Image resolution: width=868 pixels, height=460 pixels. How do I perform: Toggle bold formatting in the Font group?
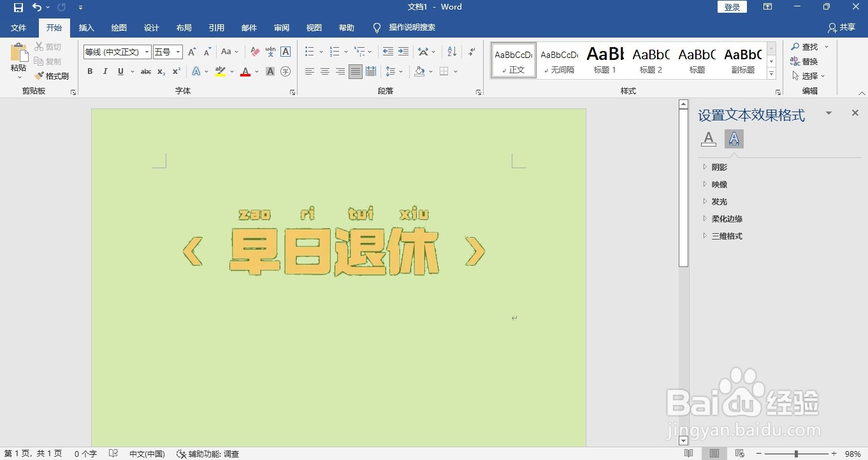(x=90, y=71)
